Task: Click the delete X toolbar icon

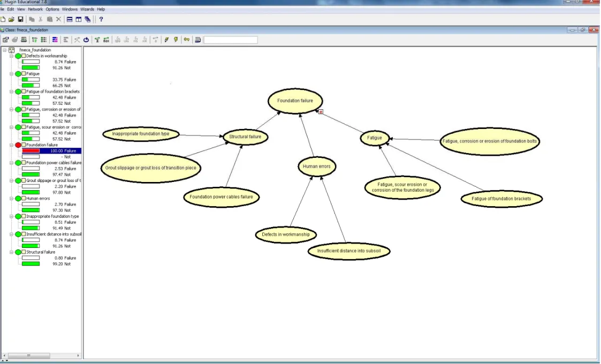Action: point(59,19)
